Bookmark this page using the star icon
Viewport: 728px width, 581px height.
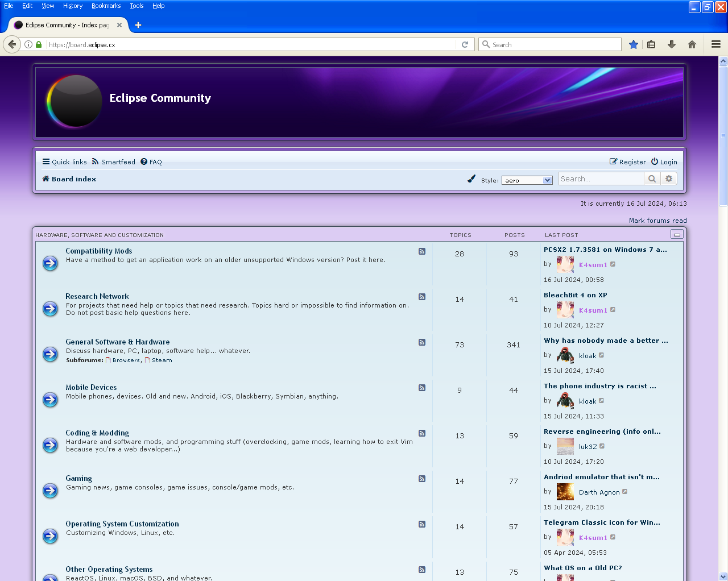633,44
